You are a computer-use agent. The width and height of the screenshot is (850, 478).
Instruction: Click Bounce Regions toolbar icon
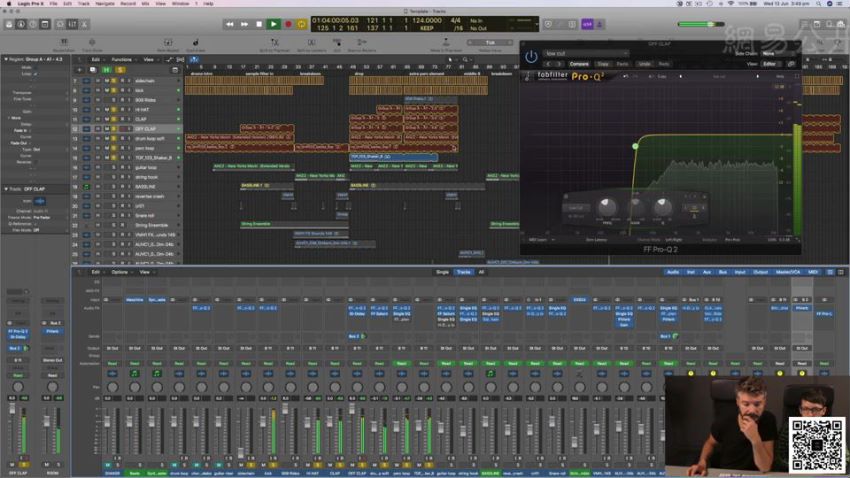point(362,44)
